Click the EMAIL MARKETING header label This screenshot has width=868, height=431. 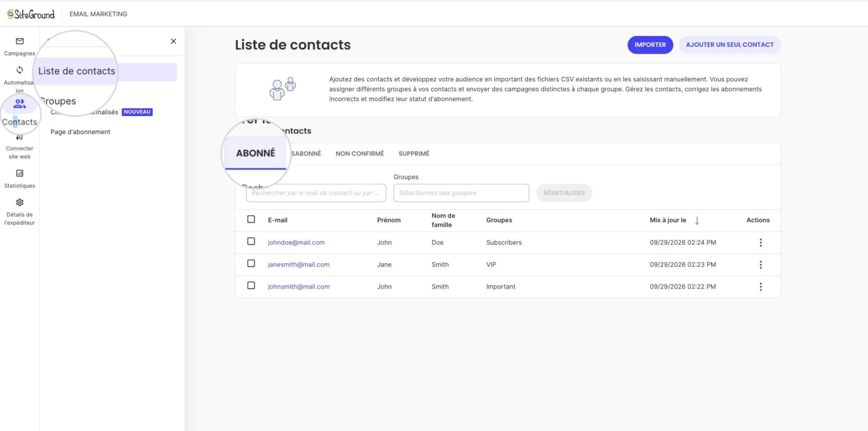tap(99, 14)
